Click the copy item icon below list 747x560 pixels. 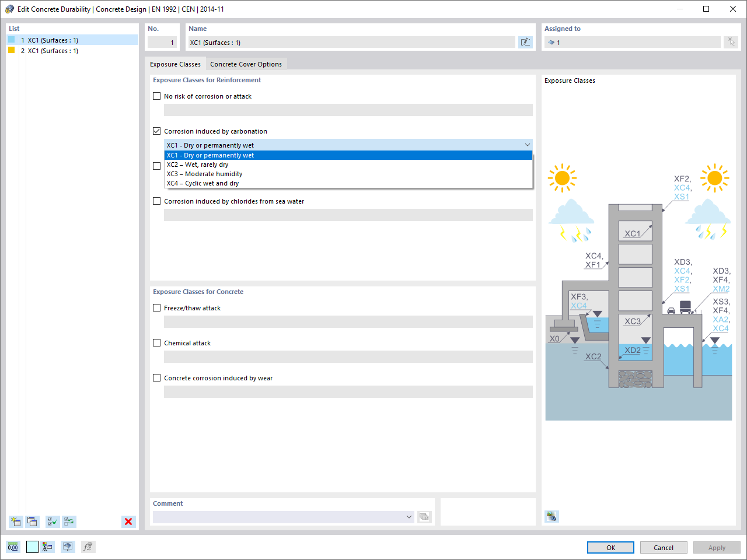pos(32,521)
